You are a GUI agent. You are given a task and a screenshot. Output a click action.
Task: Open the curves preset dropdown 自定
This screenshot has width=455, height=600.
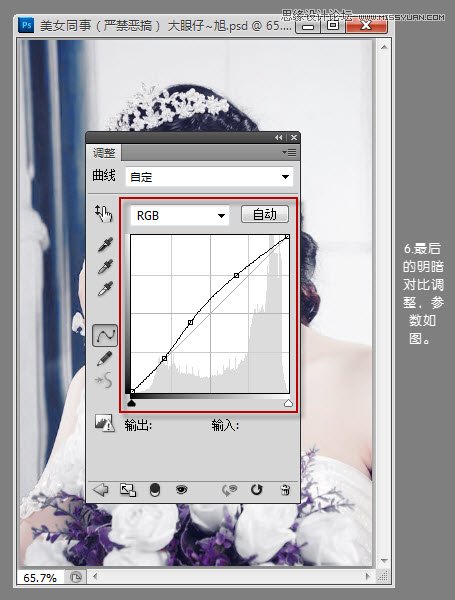pyautogui.click(x=209, y=177)
